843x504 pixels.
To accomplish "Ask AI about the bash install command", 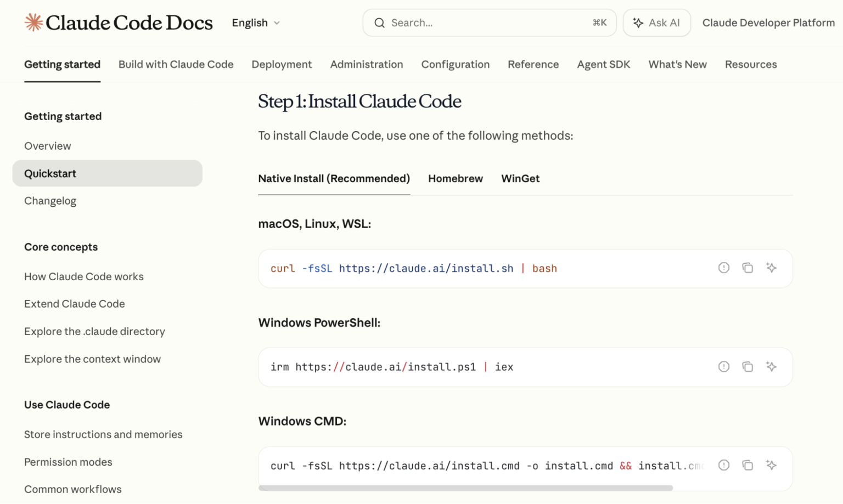I will pos(771,268).
